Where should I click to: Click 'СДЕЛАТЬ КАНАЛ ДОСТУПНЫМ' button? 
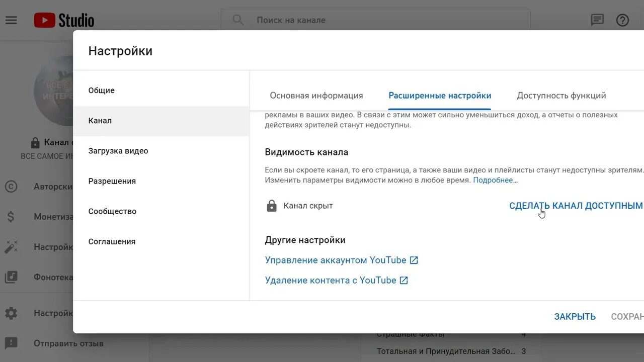pos(576,206)
